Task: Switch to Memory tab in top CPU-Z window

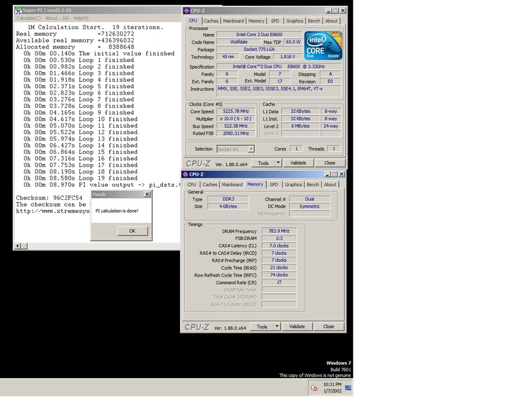Action: [256, 21]
